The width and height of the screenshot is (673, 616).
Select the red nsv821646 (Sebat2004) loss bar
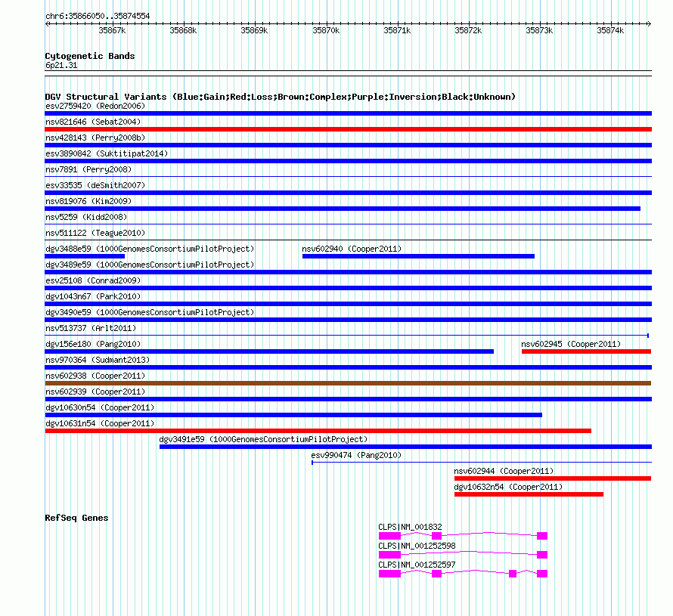click(348, 129)
